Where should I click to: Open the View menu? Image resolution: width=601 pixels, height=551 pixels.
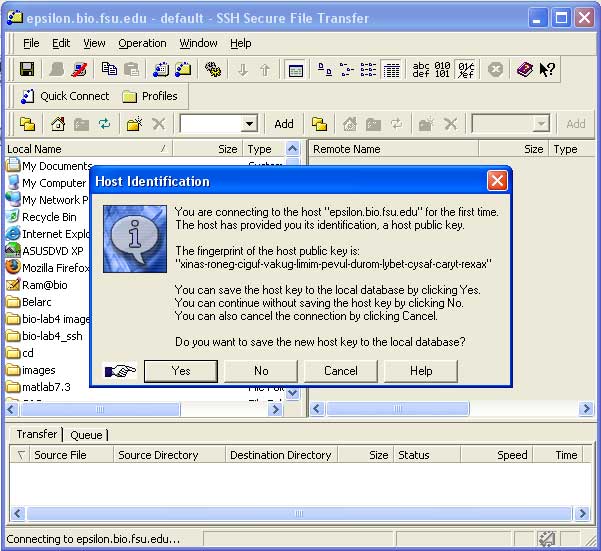[x=94, y=43]
